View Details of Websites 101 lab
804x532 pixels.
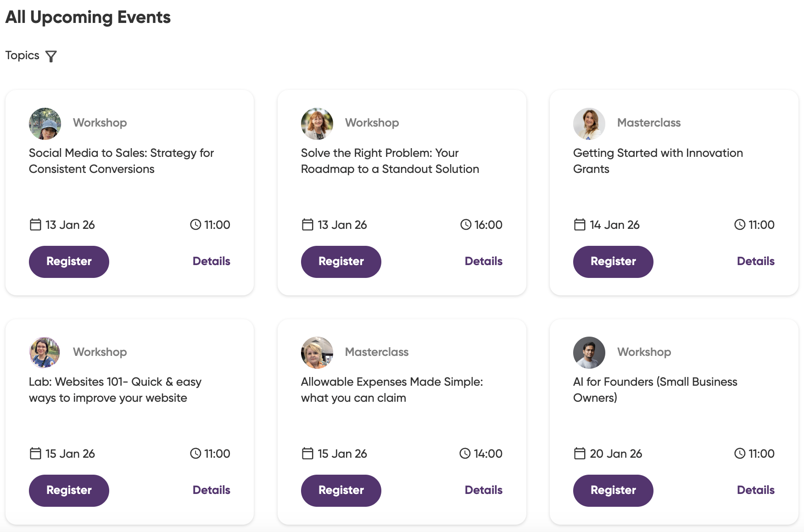click(x=211, y=490)
